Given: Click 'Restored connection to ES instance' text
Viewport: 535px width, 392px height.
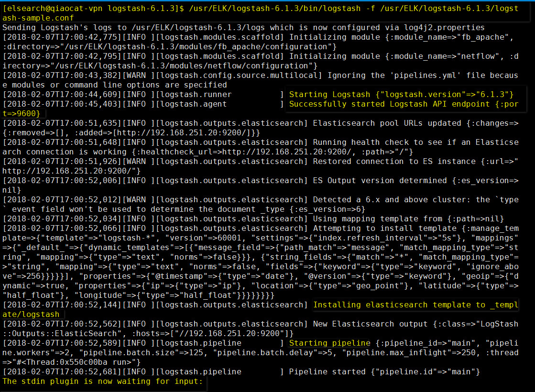Looking at the screenshot, I should [394, 161].
